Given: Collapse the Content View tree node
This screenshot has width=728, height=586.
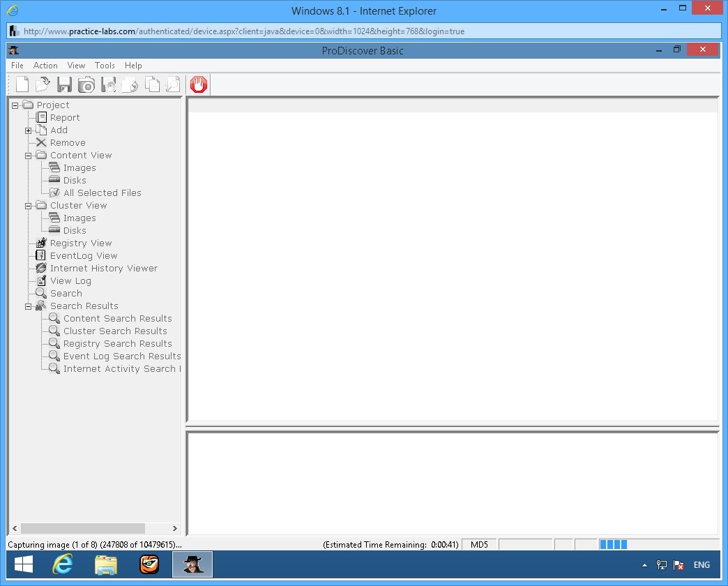Looking at the screenshot, I should (x=29, y=156).
